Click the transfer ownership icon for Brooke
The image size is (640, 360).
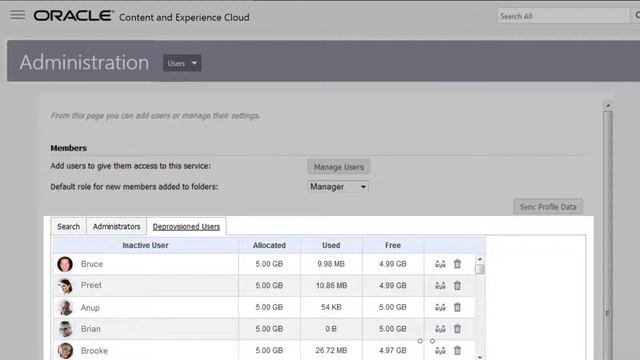click(440, 351)
